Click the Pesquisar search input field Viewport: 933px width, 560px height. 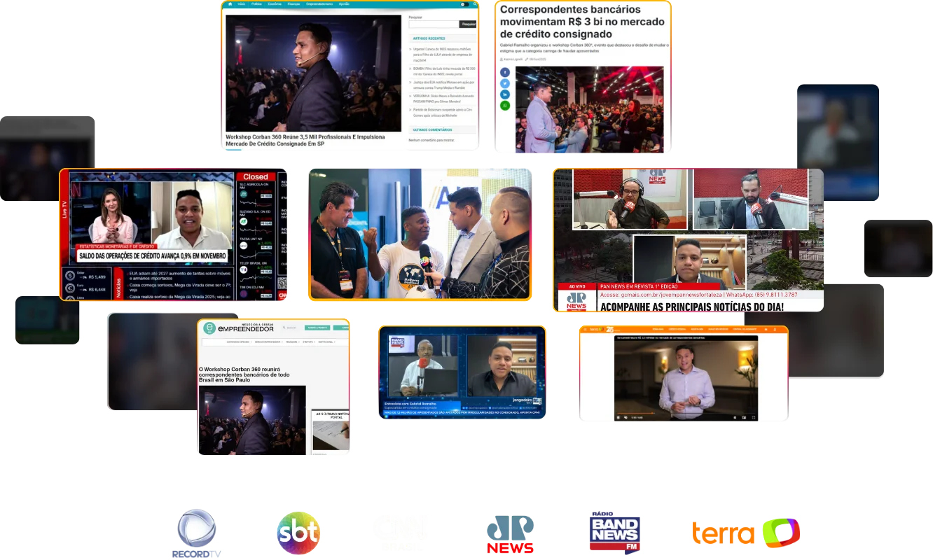[x=433, y=24]
